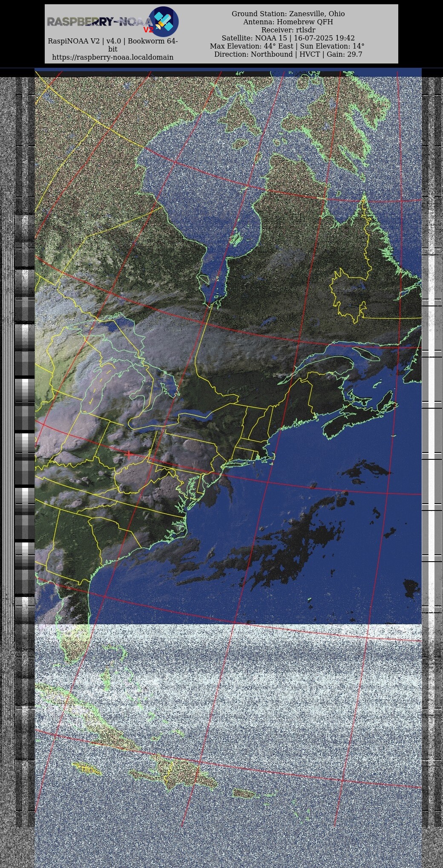The width and height of the screenshot is (443, 868).
Task: Click the Max Elevation and Sun Elevation line
Action: coord(287,46)
